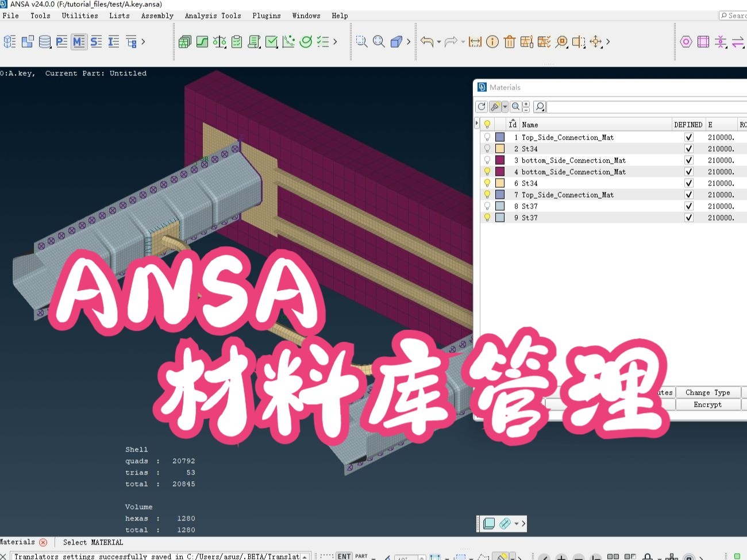The image size is (747, 560).
Task: Toggle visibility bulb for material Id 1
Action: (x=487, y=137)
